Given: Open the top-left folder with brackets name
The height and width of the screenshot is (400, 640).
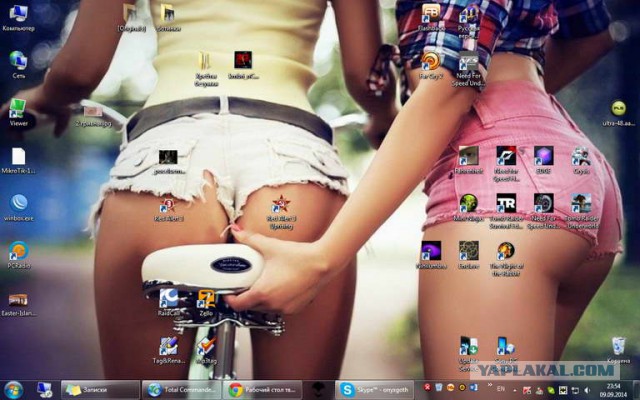Looking at the screenshot, I should [x=131, y=18].
